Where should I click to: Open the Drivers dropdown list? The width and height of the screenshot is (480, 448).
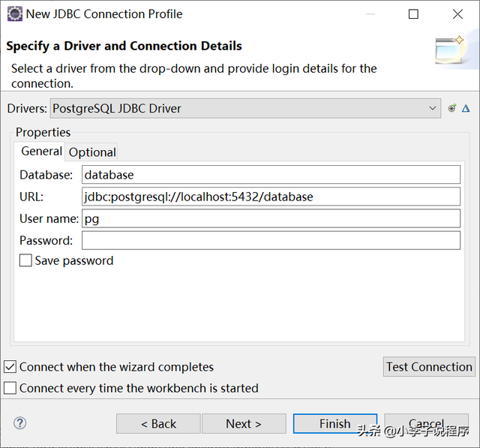click(245, 108)
